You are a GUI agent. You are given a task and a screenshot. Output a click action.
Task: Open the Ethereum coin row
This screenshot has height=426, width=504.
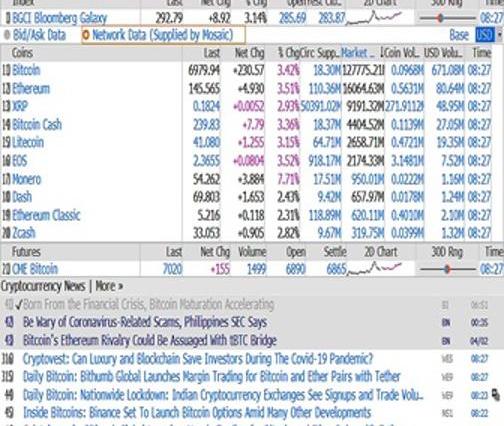click(x=31, y=88)
